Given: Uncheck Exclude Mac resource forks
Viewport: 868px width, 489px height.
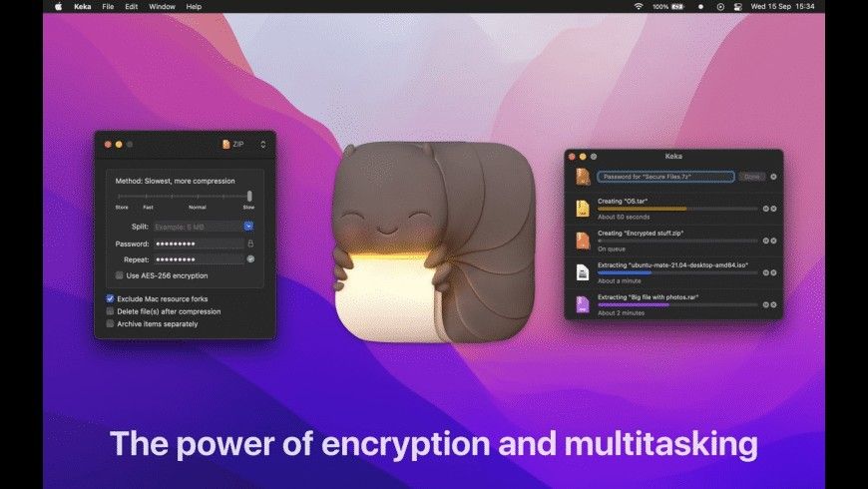Looking at the screenshot, I should click(110, 298).
